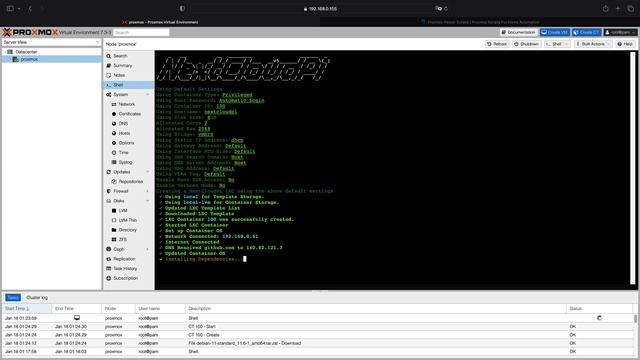Open the Network settings
Viewport: 640px width, 360px height.
tap(127, 104)
